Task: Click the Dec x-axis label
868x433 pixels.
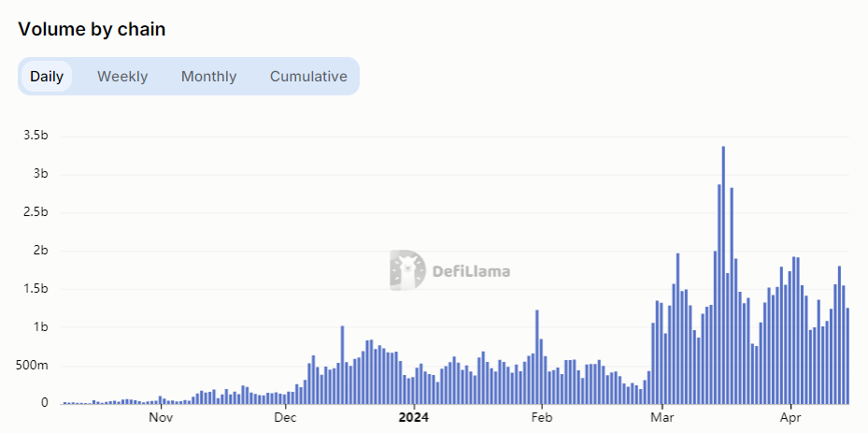Action: (287, 418)
